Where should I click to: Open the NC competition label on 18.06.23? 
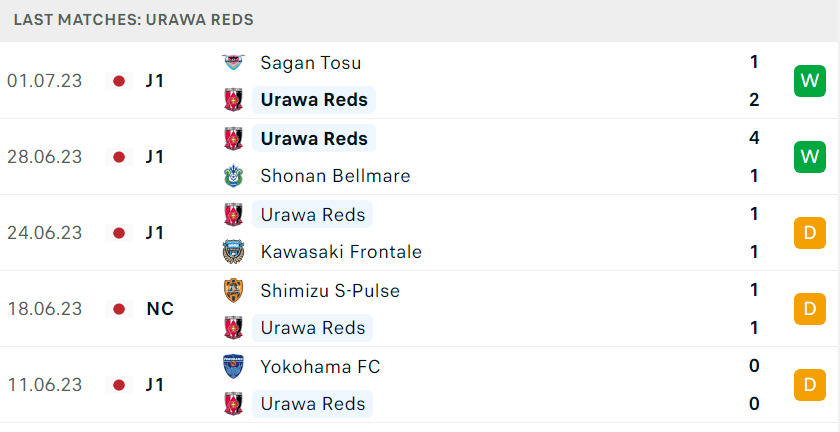coord(160,309)
